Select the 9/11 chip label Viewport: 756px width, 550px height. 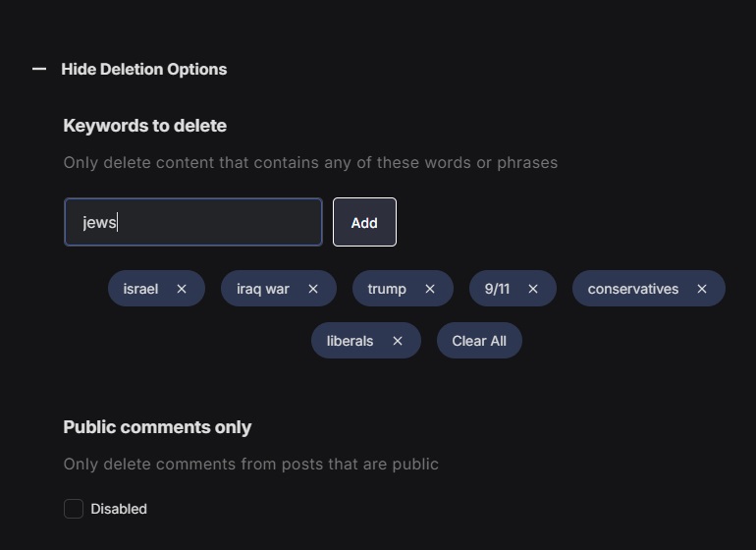[497, 289]
